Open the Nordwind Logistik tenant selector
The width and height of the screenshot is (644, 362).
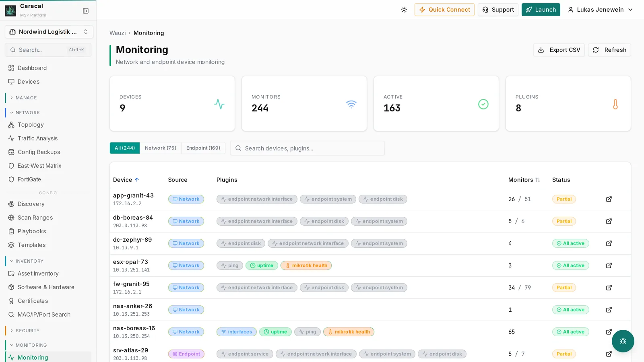(x=49, y=32)
